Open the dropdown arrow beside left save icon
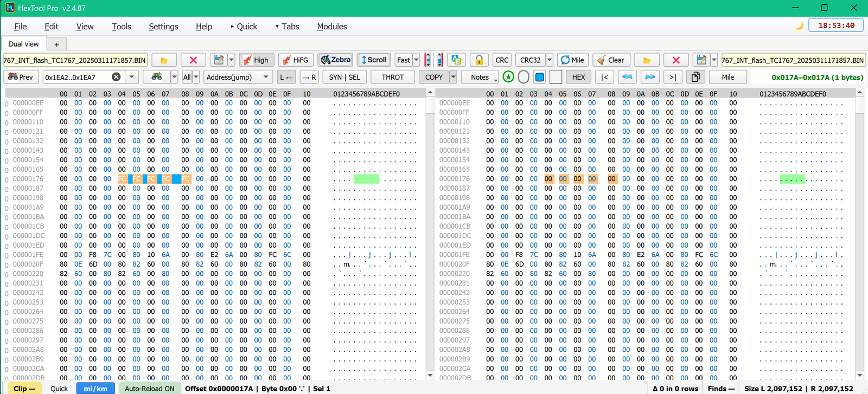The height and width of the screenshot is (394, 868). click(232, 60)
